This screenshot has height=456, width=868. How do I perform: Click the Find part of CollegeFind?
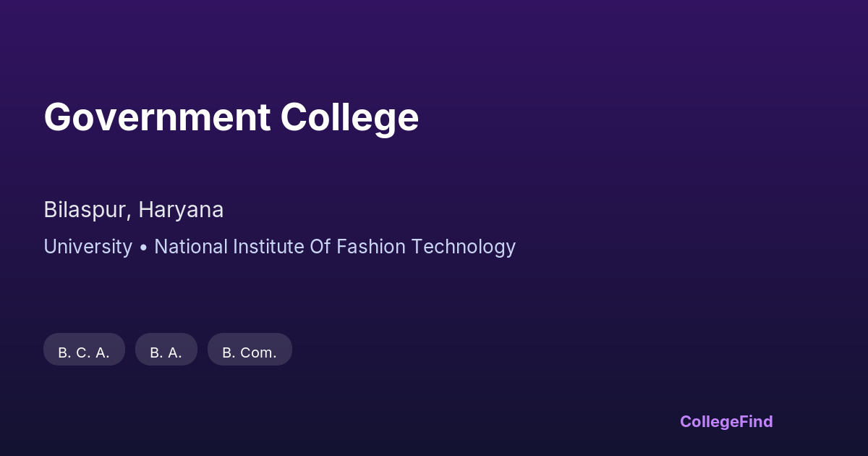[x=756, y=421]
